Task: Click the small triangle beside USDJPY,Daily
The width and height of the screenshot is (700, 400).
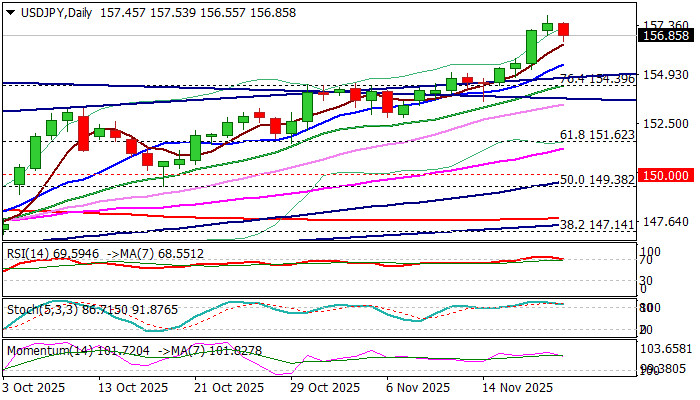Action: point(9,9)
